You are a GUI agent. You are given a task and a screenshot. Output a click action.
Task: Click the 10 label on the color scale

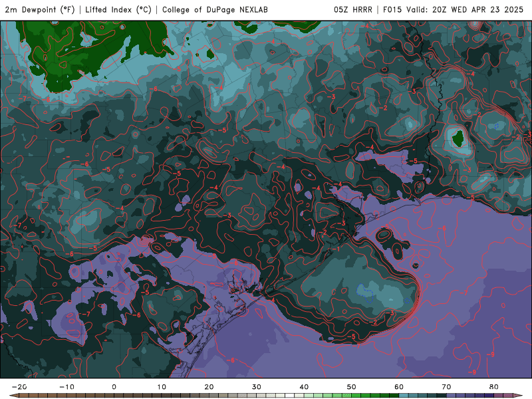point(162,387)
